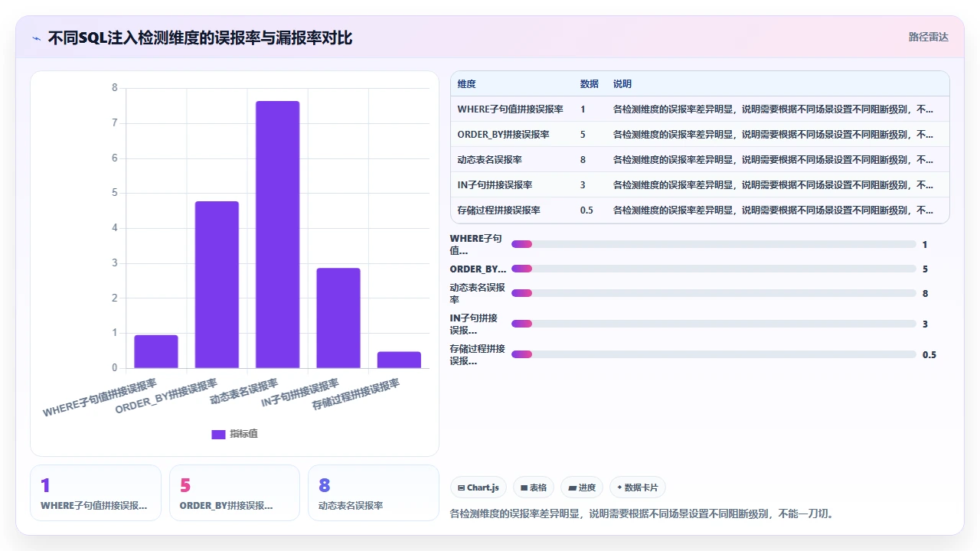Click the 数据 column header
The image size is (980, 551).
[x=589, y=84]
